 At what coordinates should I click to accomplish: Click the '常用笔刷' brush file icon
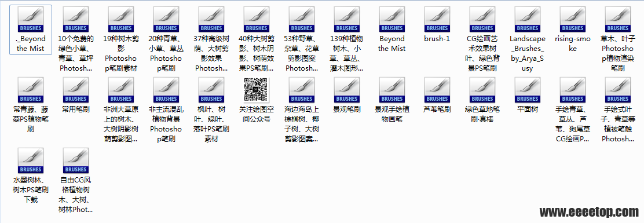tap(76, 90)
